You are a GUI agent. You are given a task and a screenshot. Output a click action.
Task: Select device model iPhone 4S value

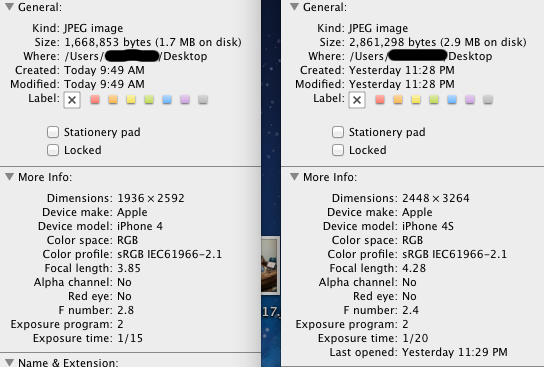click(x=428, y=226)
